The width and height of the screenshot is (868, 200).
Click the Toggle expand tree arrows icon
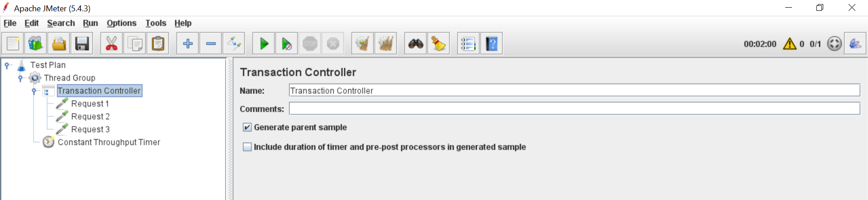coord(234,44)
